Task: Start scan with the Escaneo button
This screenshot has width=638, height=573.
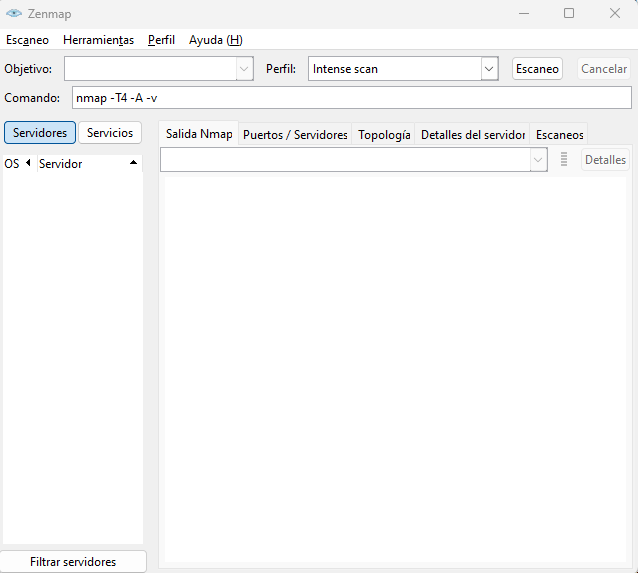Action: tap(537, 69)
